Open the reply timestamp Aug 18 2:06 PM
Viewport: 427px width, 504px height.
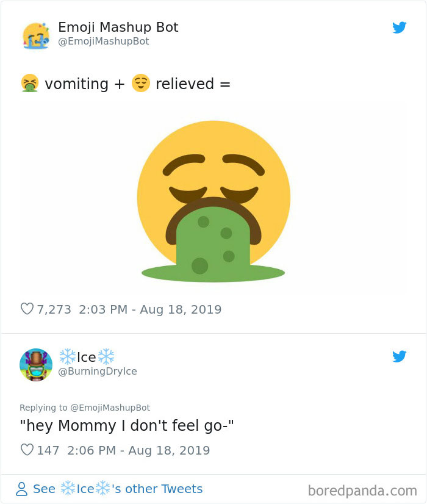coord(137,450)
